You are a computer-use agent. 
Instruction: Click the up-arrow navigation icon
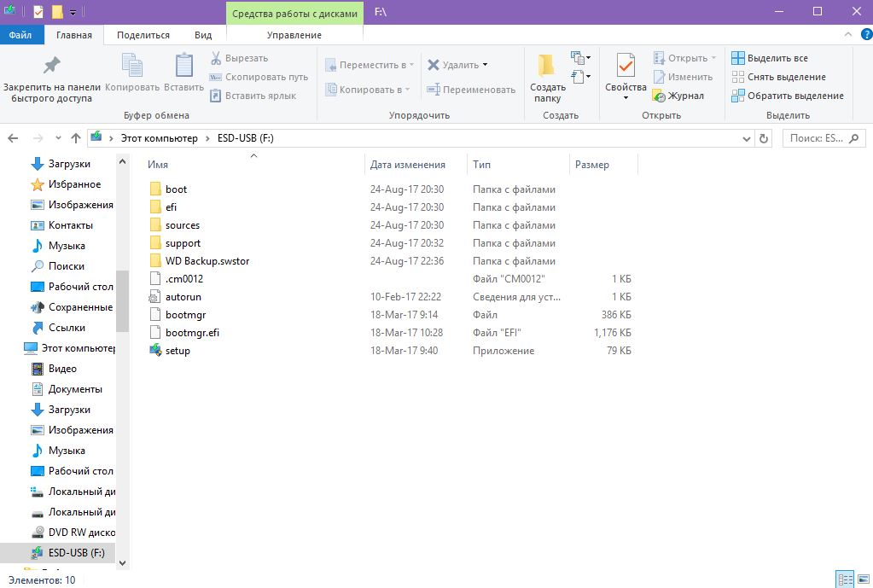[76, 138]
